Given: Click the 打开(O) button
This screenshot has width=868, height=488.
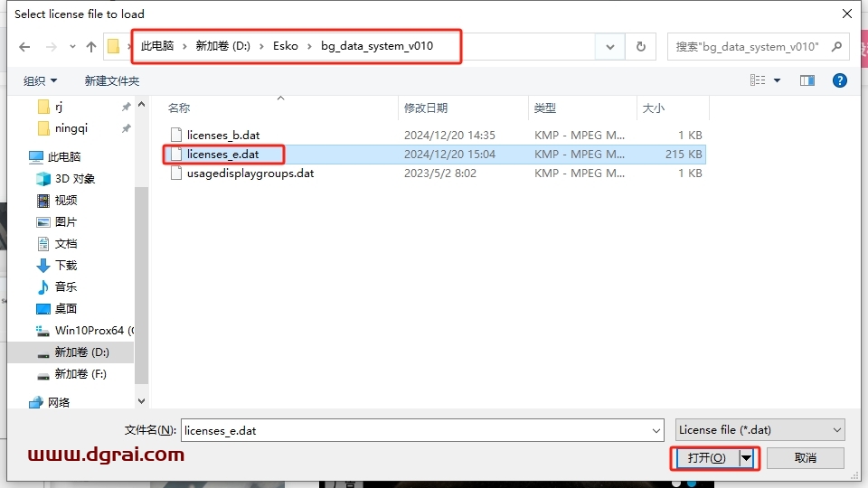Looking at the screenshot, I should click(x=706, y=458).
